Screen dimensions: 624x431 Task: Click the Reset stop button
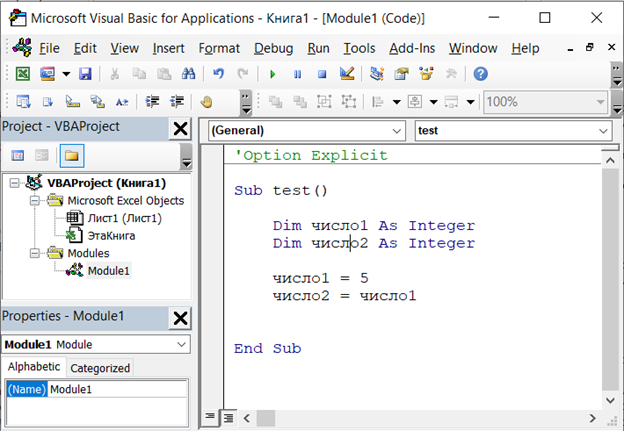point(322,74)
